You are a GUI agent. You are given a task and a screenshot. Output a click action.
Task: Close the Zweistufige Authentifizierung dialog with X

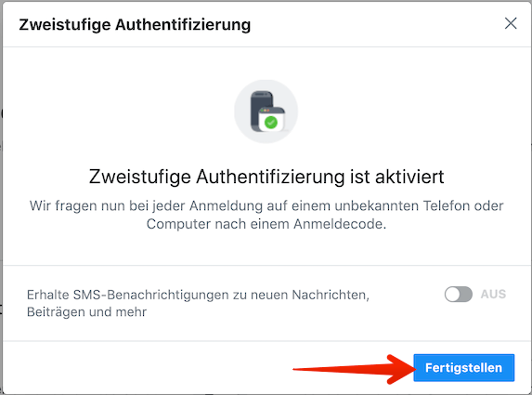coord(511,23)
